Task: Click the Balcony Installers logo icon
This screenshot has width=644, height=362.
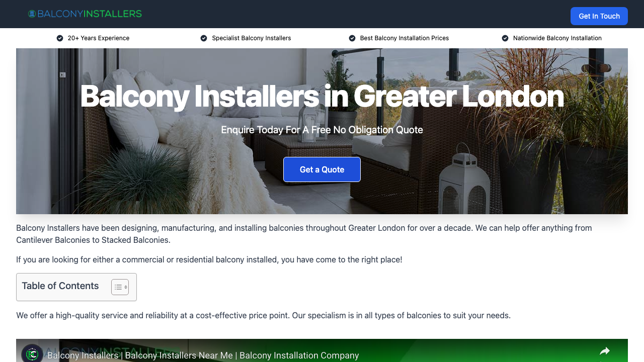Action: pyautogui.click(x=32, y=14)
